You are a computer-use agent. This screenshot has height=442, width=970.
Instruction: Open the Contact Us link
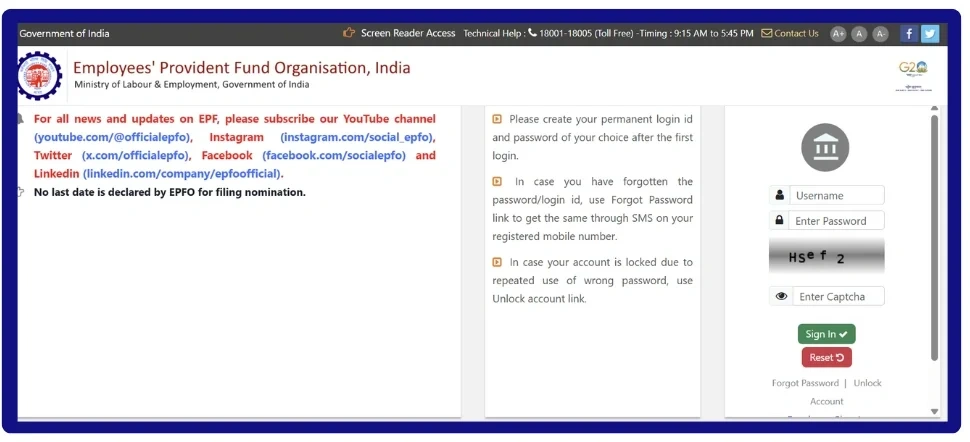point(796,33)
